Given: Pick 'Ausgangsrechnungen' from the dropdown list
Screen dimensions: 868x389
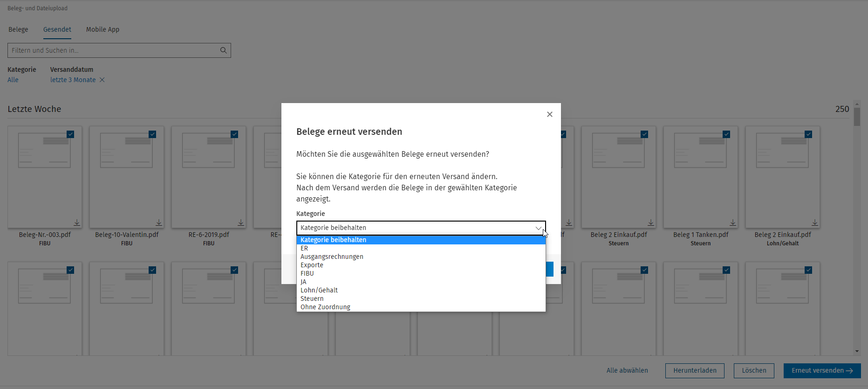Looking at the screenshot, I should (x=421, y=257).
